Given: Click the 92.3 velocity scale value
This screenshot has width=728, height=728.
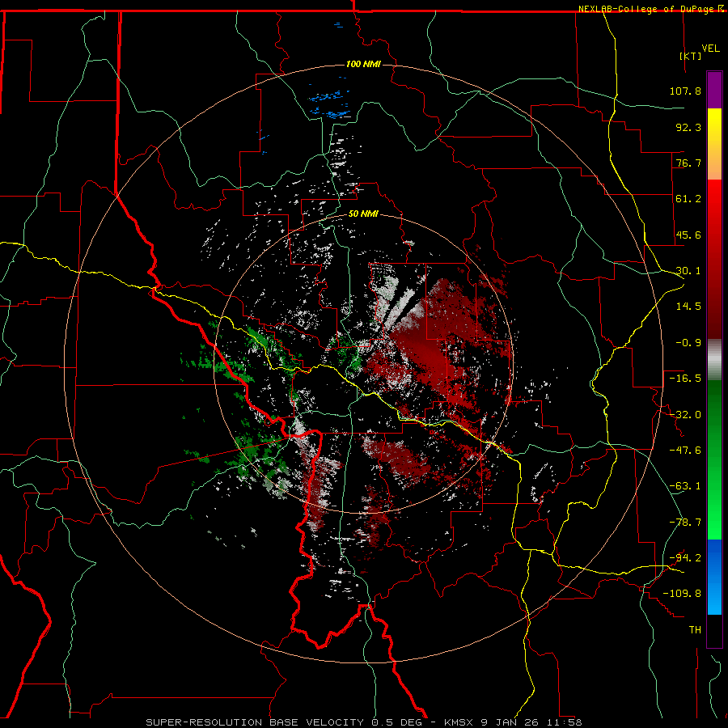Looking at the screenshot, I should 688,127.
